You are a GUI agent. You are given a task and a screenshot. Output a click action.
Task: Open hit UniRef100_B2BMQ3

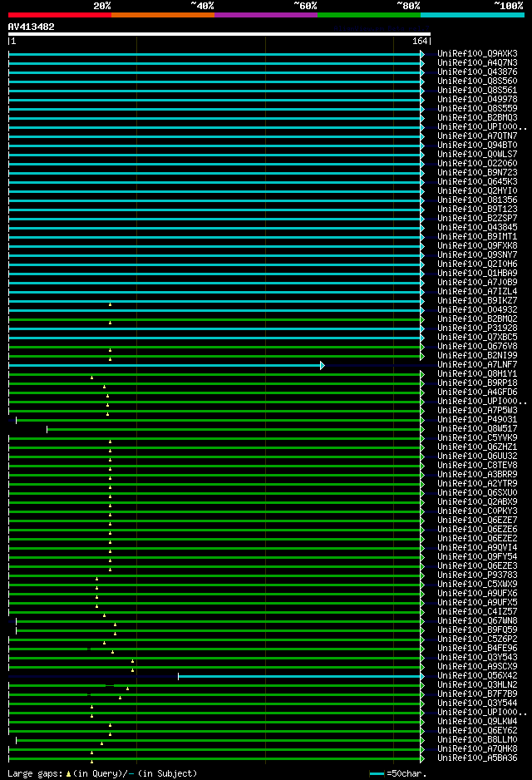pyautogui.click(x=477, y=117)
